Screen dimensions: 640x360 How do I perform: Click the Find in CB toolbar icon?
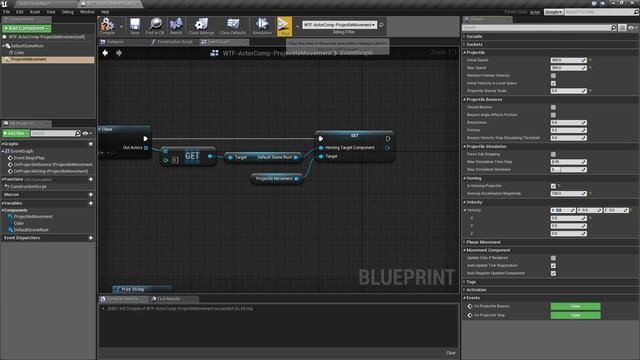tap(155, 26)
